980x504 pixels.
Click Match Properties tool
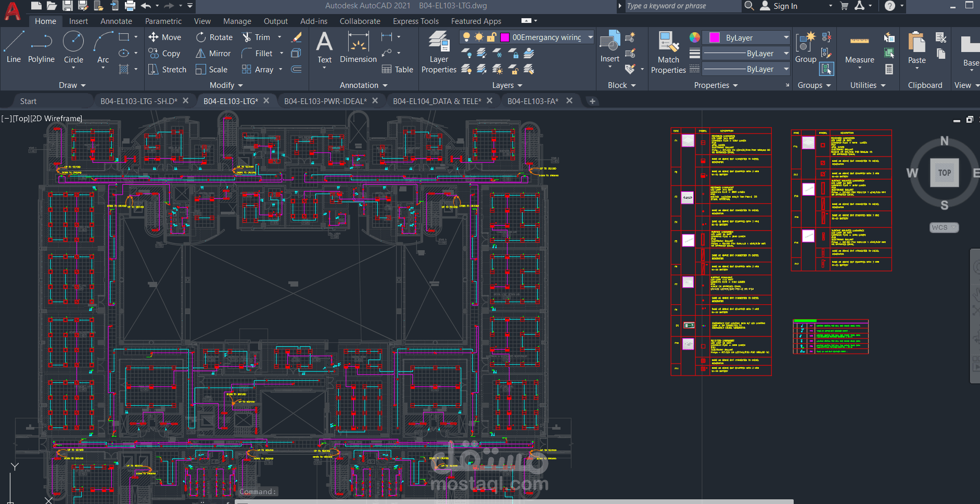pos(668,52)
